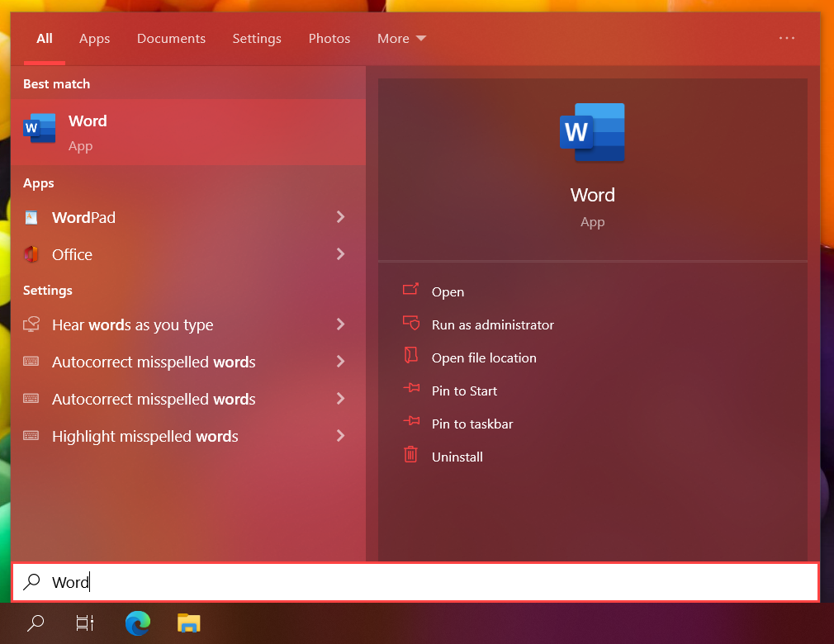The height and width of the screenshot is (644, 834).
Task: Click the Office app icon
Action: click(31, 254)
